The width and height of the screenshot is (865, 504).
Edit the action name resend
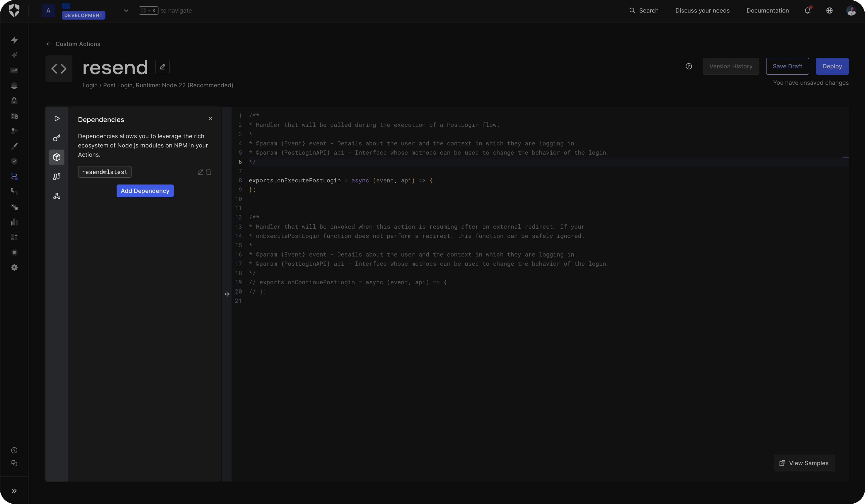[x=162, y=67]
